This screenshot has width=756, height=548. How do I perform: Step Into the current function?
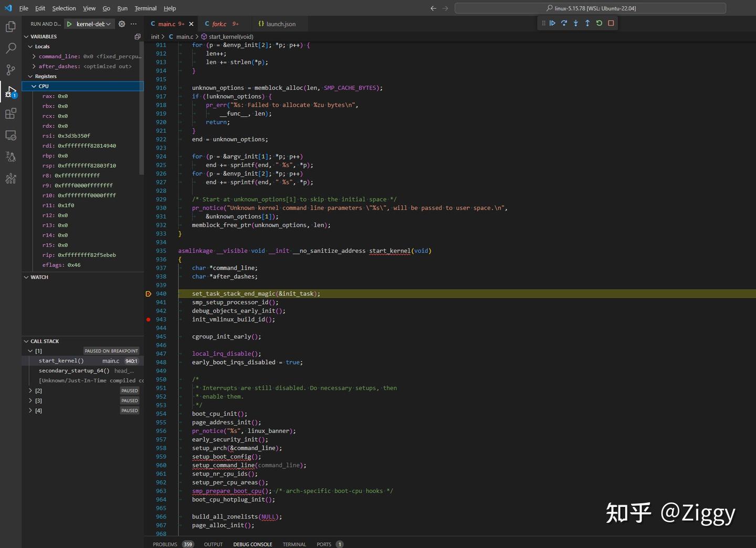pyautogui.click(x=575, y=23)
